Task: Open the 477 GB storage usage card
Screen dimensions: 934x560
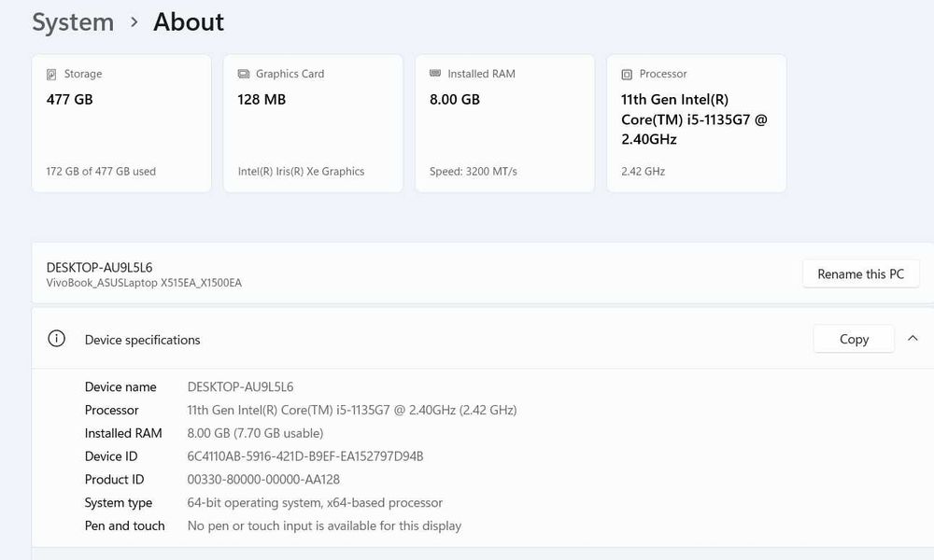Action: (x=121, y=123)
